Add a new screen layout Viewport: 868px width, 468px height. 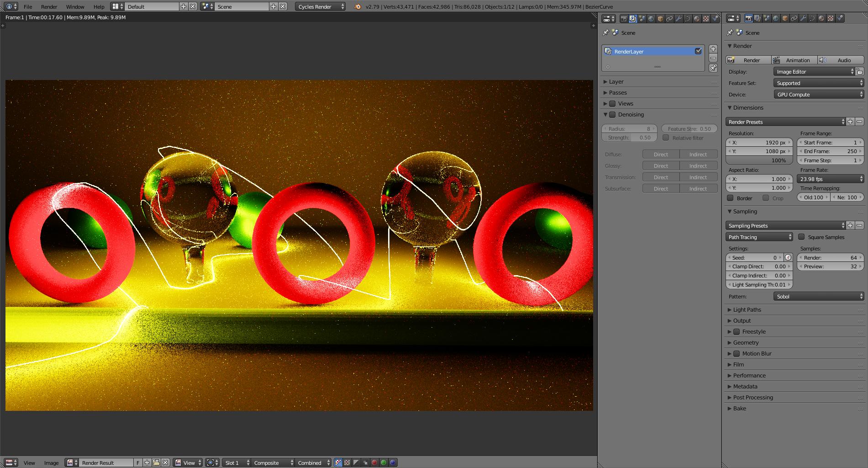(184, 6)
